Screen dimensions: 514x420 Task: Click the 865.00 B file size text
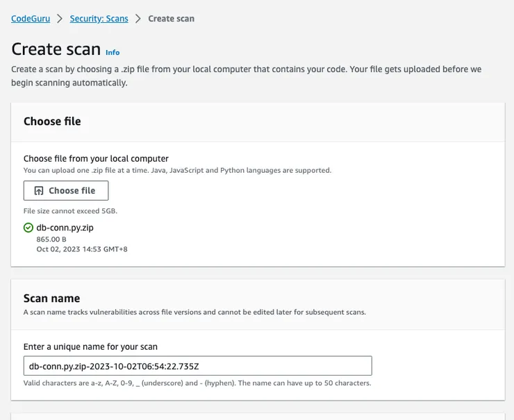(x=51, y=239)
